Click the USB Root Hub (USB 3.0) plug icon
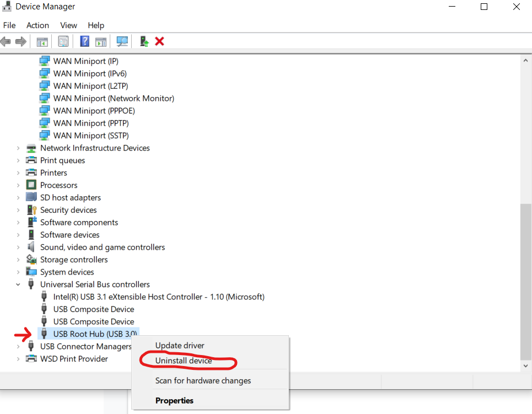 [44, 334]
